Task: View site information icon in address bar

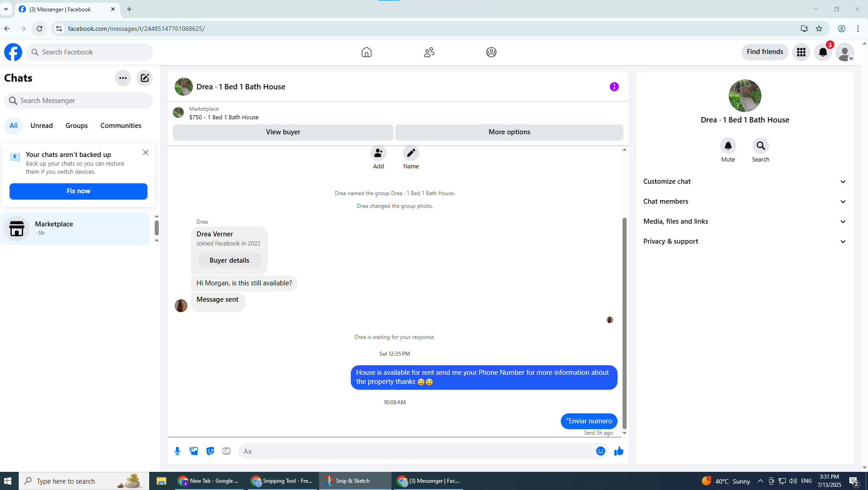Action: pos(59,29)
